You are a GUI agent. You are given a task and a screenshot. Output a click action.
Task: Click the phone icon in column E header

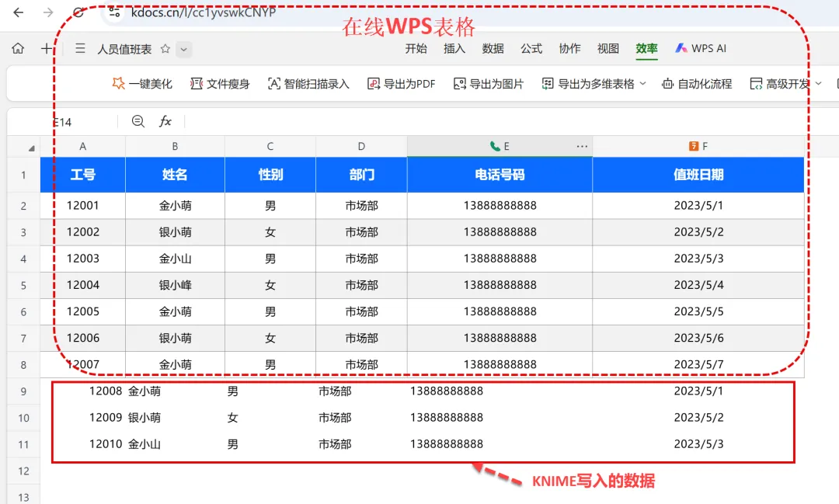[495, 146]
